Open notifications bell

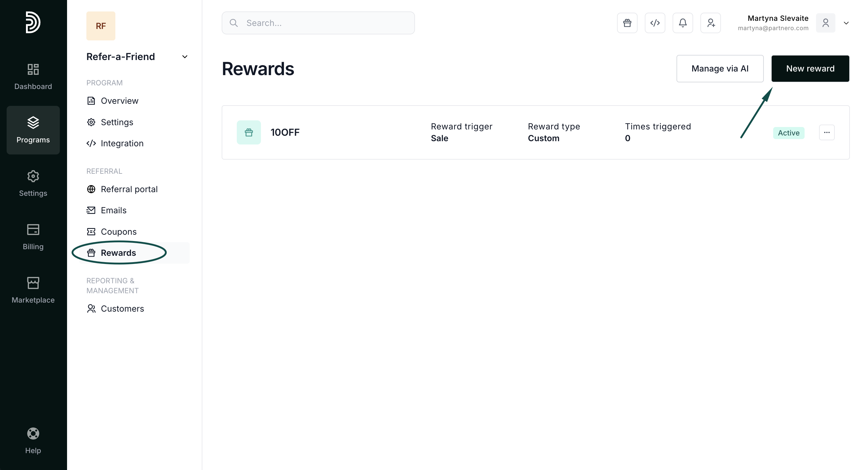(683, 23)
